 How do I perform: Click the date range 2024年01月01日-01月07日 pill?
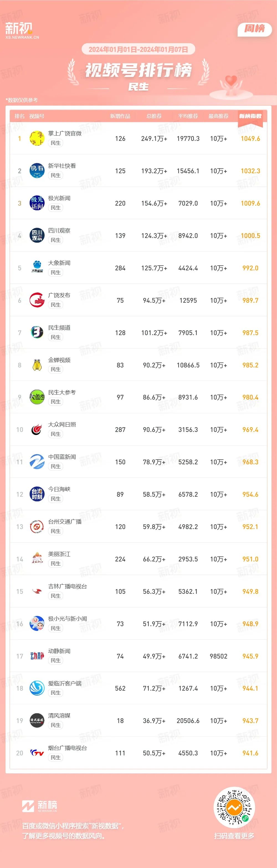pyautogui.click(x=138, y=50)
